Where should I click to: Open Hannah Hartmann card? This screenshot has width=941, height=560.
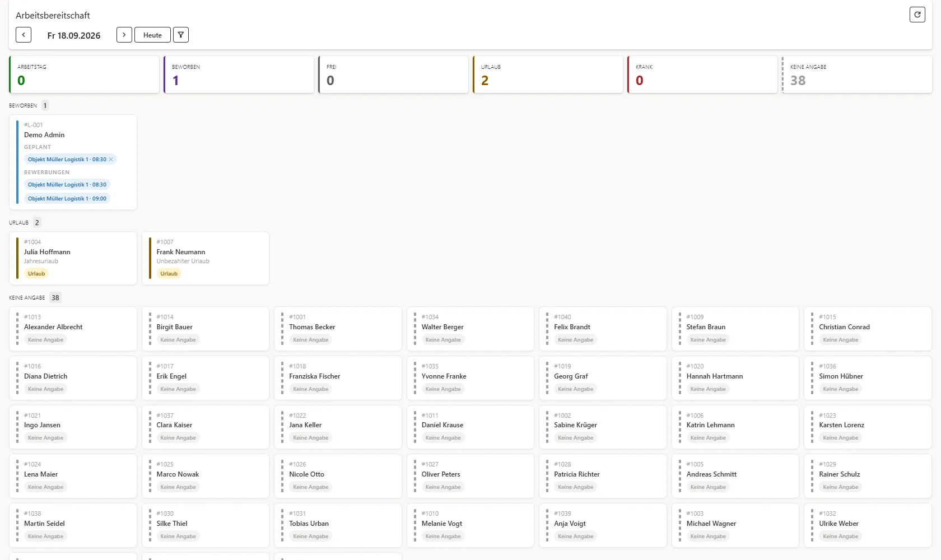pyautogui.click(x=735, y=378)
